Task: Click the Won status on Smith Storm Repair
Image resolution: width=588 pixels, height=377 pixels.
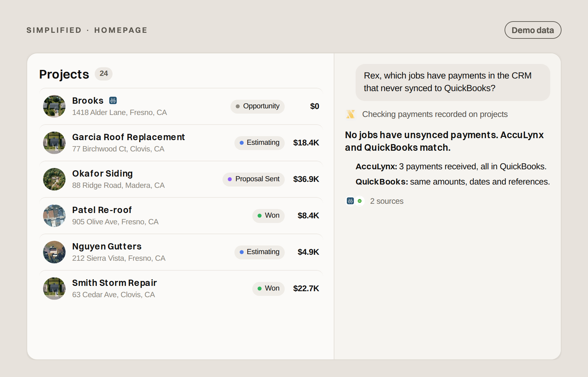Action: pyautogui.click(x=269, y=289)
